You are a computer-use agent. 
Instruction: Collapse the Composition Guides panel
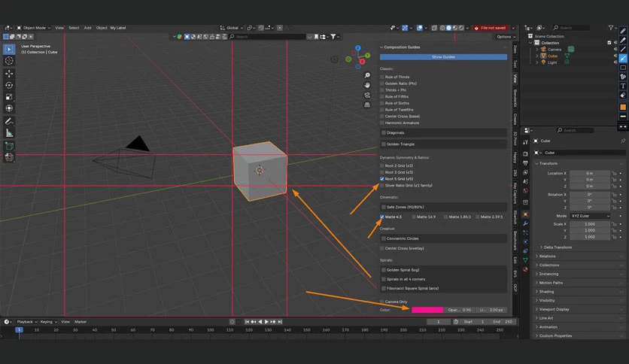click(381, 47)
